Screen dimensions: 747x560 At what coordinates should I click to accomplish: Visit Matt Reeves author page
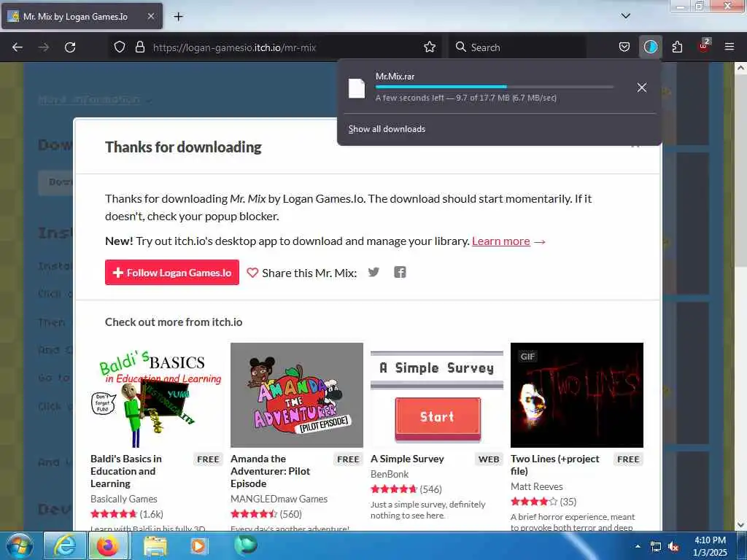tap(537, 486)
